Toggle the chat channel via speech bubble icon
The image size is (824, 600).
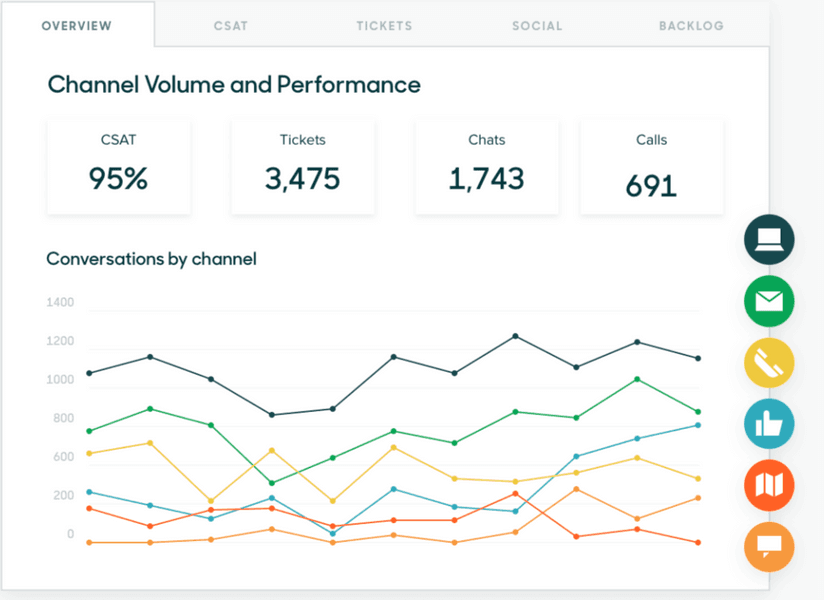(768, 547)
